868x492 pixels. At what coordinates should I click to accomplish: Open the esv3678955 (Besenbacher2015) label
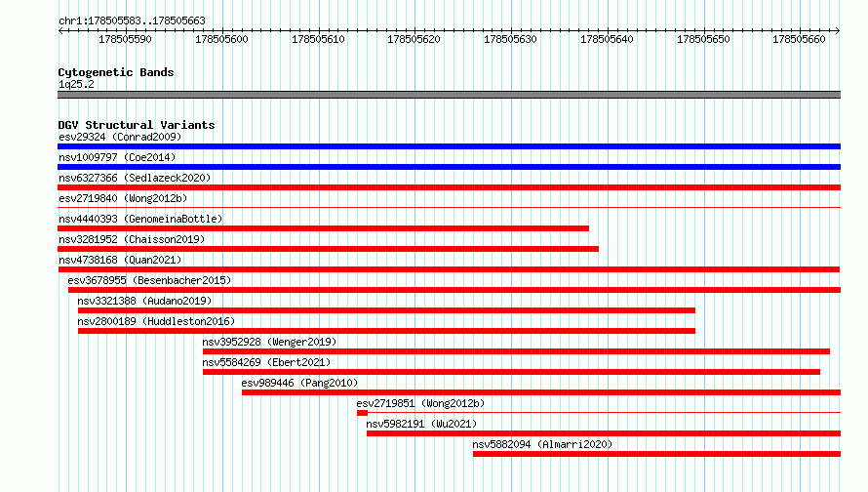coord(149,280)
